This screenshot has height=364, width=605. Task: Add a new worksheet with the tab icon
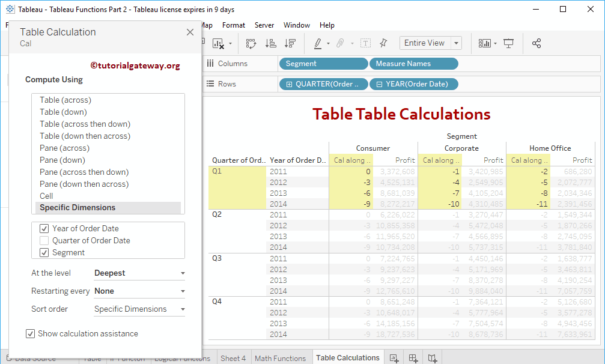394,358
